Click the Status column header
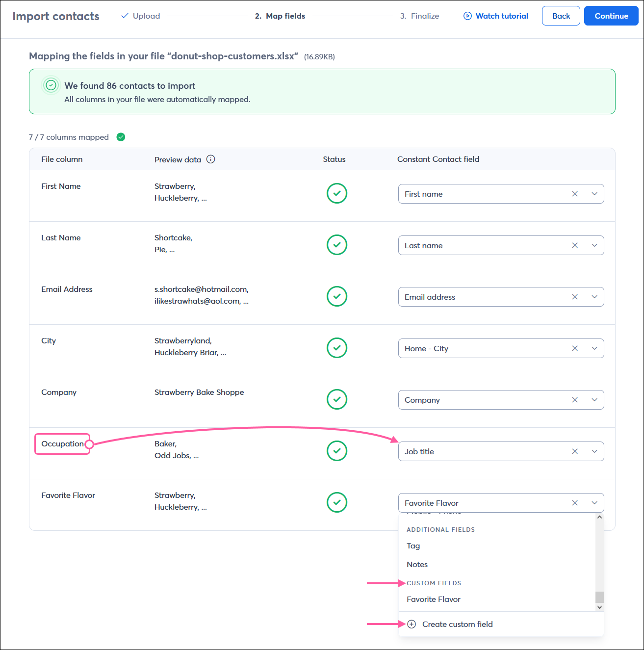This screenshot has height=650, width=644. click(x=334, y=159)
